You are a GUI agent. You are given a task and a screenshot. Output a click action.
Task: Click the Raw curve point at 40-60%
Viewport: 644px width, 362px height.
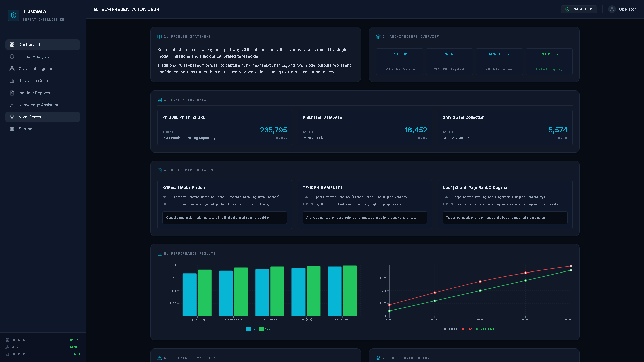pos(480,282)
